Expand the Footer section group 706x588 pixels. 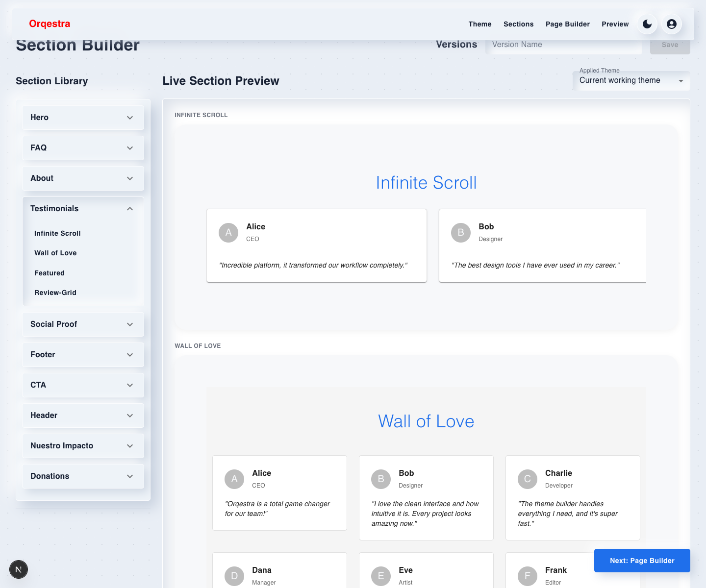pos(83,355)
